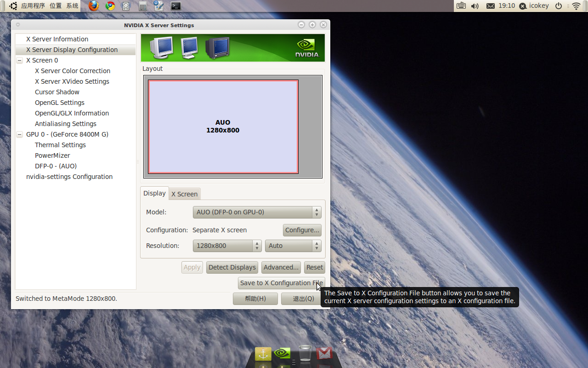Click the NVIDIA settings icon in dock
The width and height of the screenshot is (588, 368).
282,353
